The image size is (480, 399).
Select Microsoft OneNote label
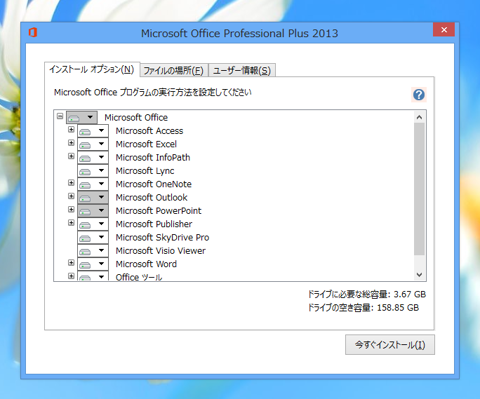pos(153,184)
